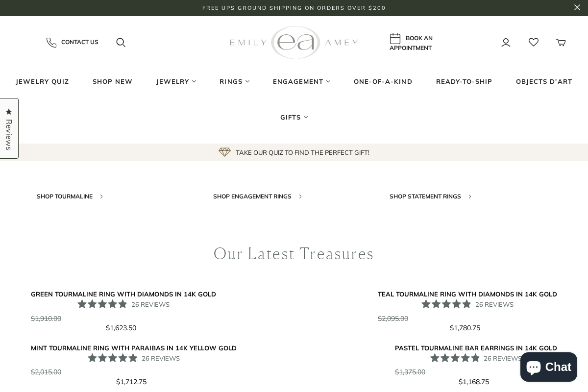Open the search icon

(121, 43)
